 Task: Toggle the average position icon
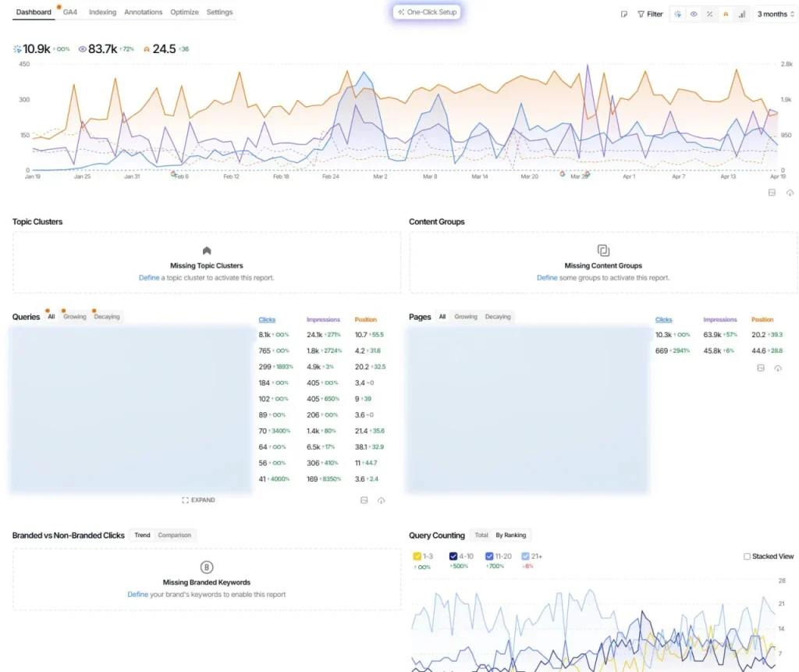coord(726,14)
